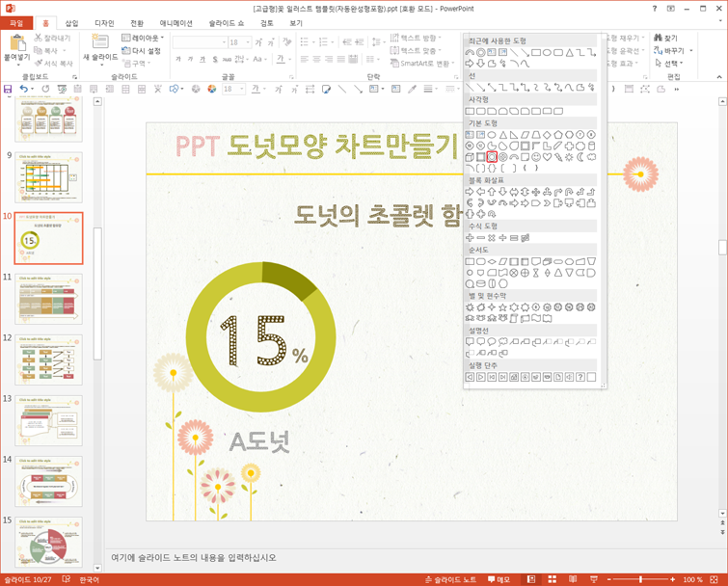Click the zoom in plus button
728x586 pixels.
coord(673,579)
